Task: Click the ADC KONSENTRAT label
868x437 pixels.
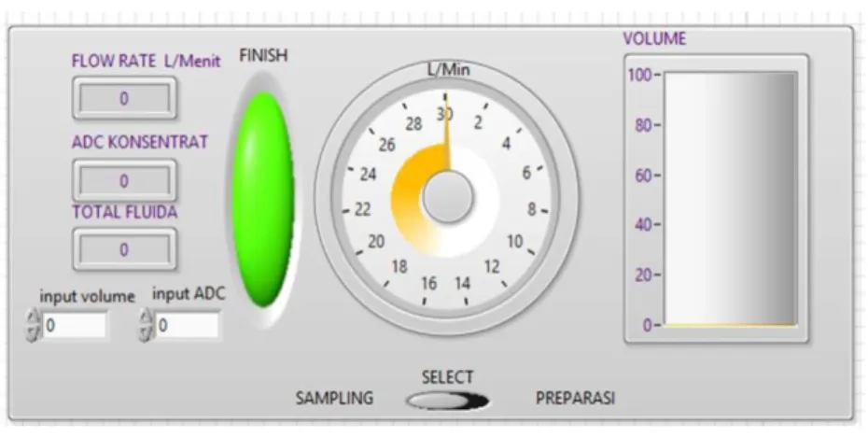Action: coord(140,142)
